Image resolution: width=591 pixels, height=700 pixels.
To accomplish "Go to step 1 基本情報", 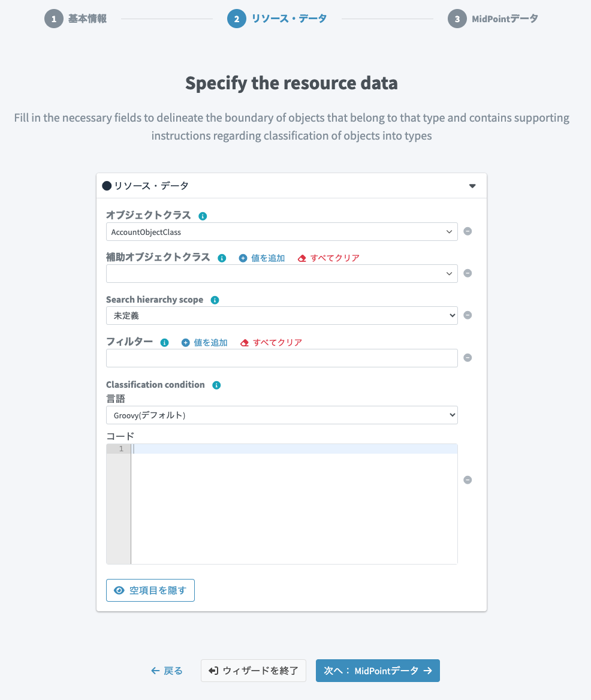I will point(76,19).
